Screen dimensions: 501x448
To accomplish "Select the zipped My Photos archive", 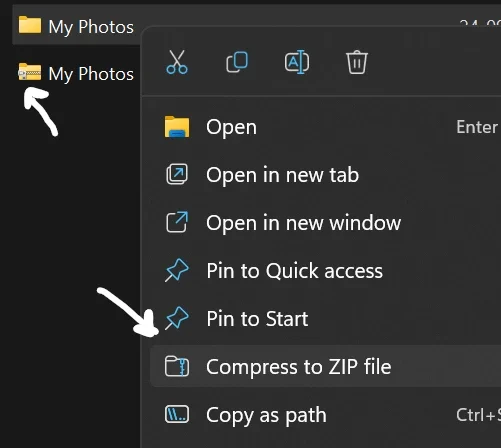I will pos(76,73).
